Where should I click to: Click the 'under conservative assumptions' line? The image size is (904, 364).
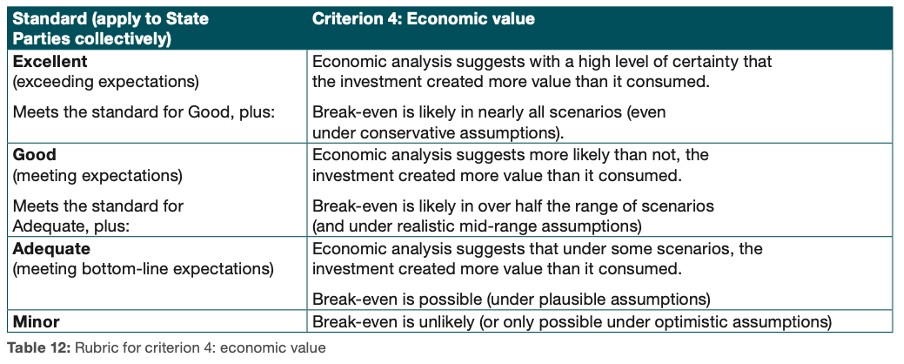[x=438, y=132]
